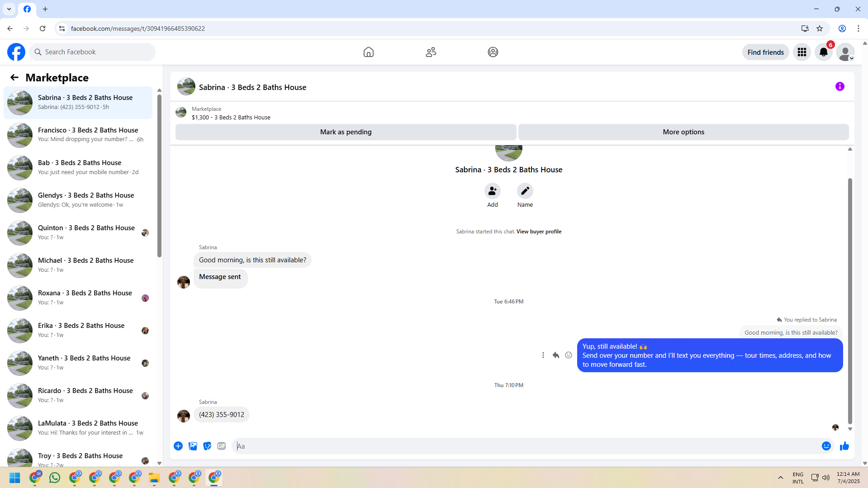The width and height of the screenshot is (868, 488).
Task: Click the chat messages scrollbar
Action: pos(850,301)
